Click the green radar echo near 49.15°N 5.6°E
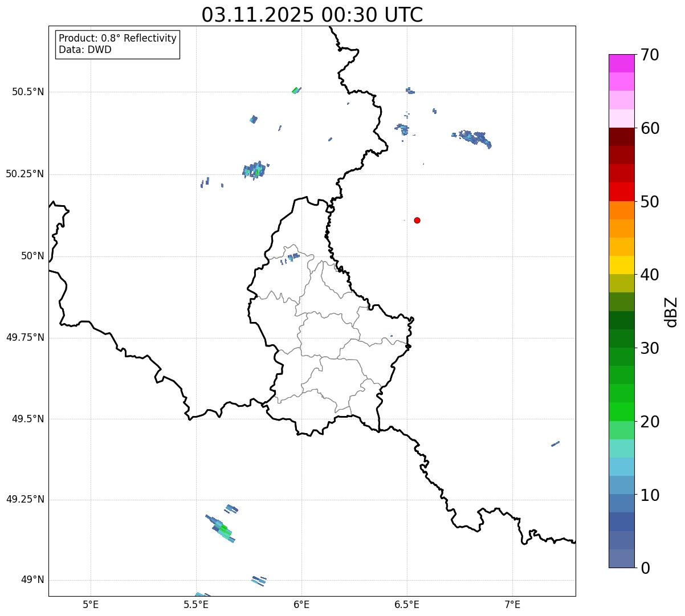This screenshot has height=616, width=685. point(221,529)
